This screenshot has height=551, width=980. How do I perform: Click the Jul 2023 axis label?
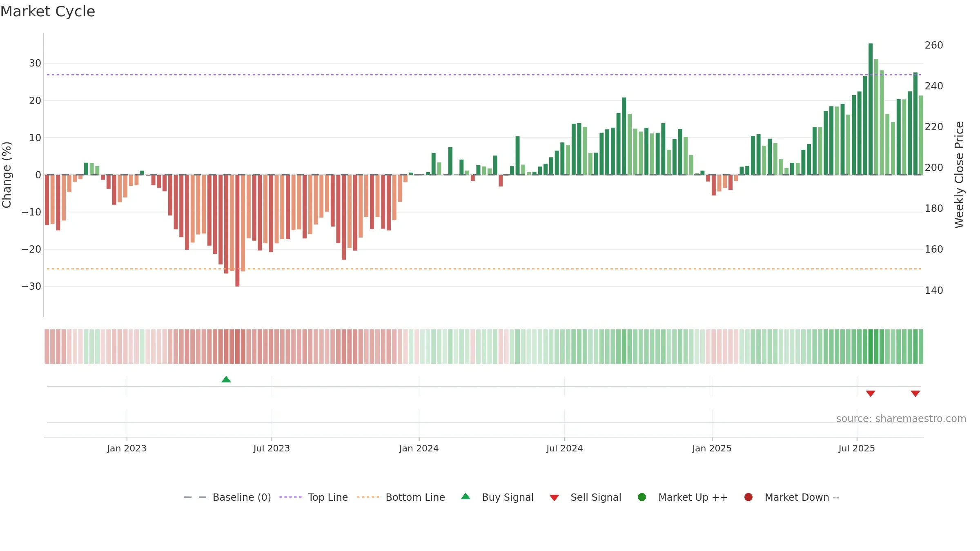pyautogui.click(x=272, y=448)
